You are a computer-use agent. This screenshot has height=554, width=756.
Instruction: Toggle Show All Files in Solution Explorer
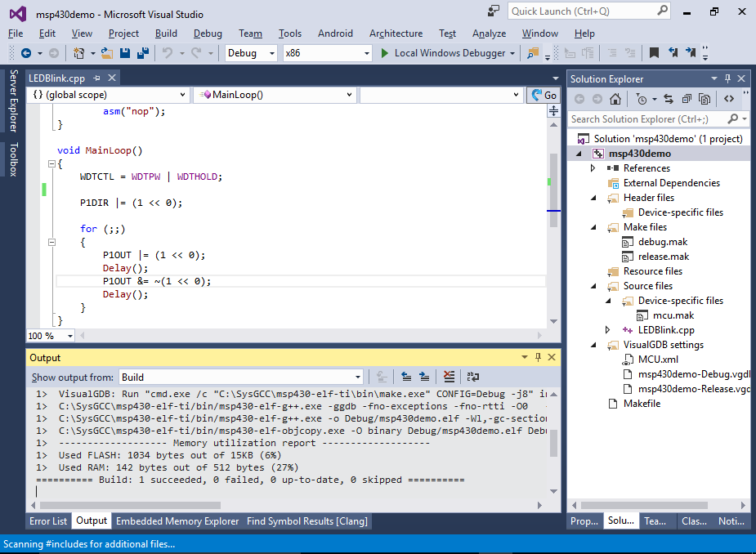[705, 100]
